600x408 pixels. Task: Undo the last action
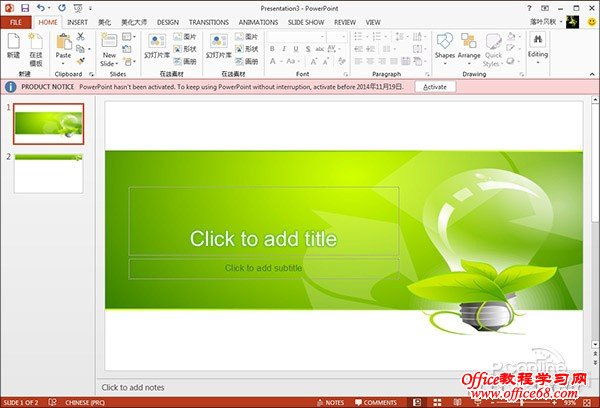pos(41,8)
